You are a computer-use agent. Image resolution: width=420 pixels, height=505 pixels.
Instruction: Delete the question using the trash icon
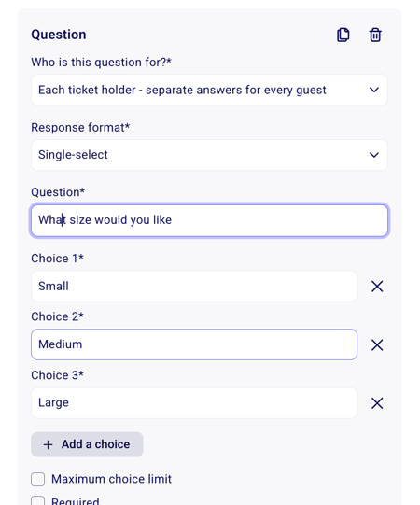[375, 35]
